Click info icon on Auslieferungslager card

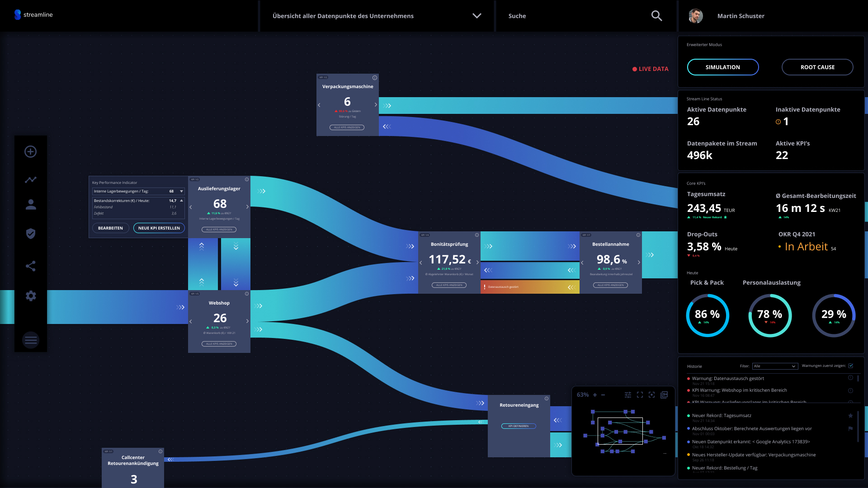(247, 179)
